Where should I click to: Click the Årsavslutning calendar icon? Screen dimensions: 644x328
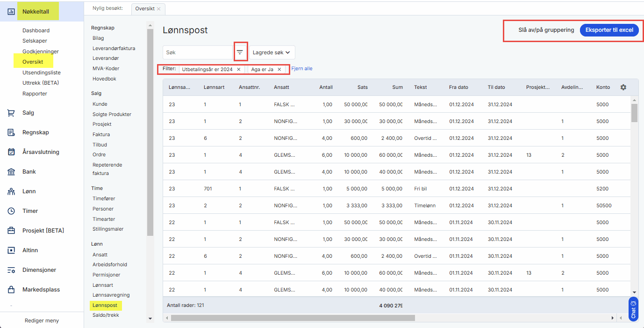[11, 152]
